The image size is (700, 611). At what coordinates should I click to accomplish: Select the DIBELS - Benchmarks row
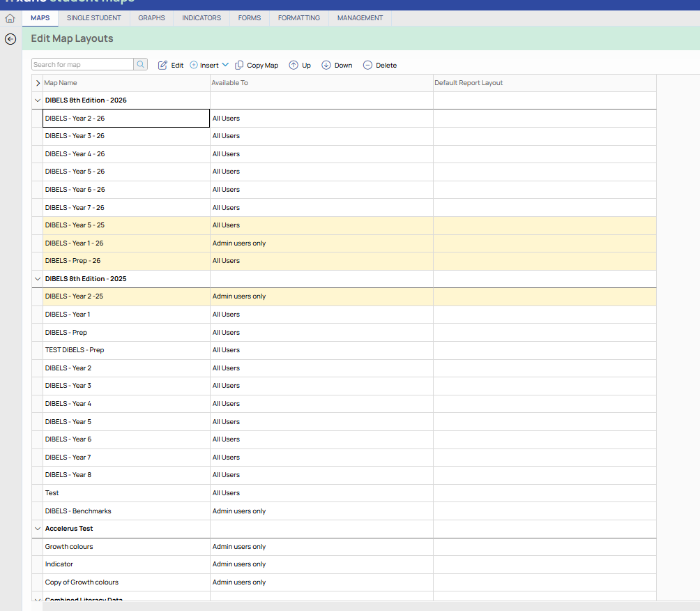(344, 511)
